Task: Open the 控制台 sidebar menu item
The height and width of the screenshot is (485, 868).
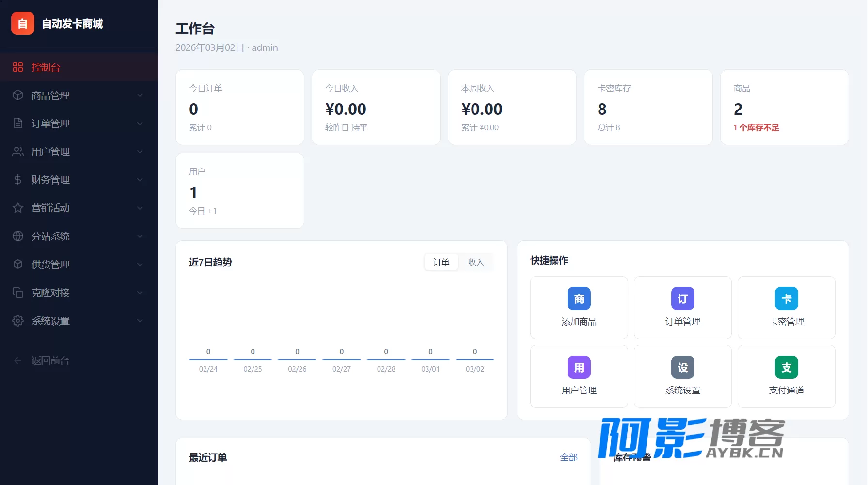Action: coord(79,67)
